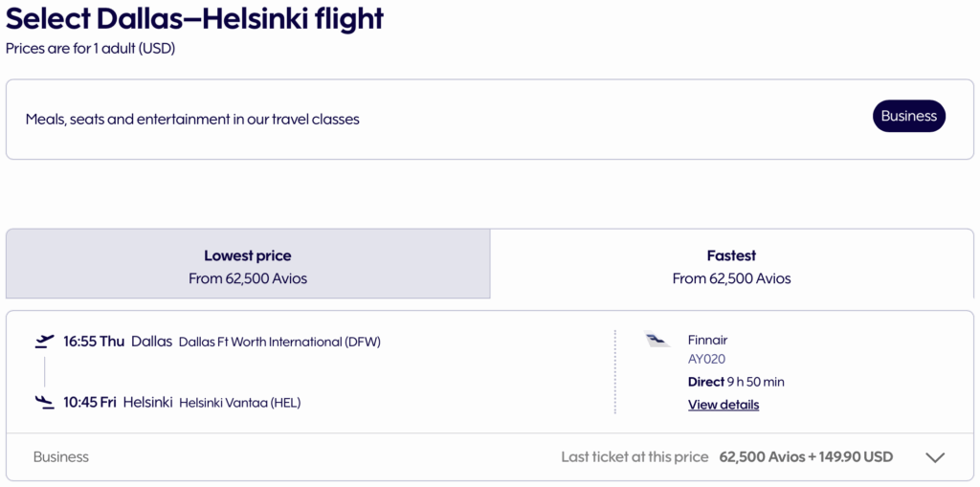Switch to the Fastest tab
The height and width of the screenshot is (487, 980).
[731, 267]
